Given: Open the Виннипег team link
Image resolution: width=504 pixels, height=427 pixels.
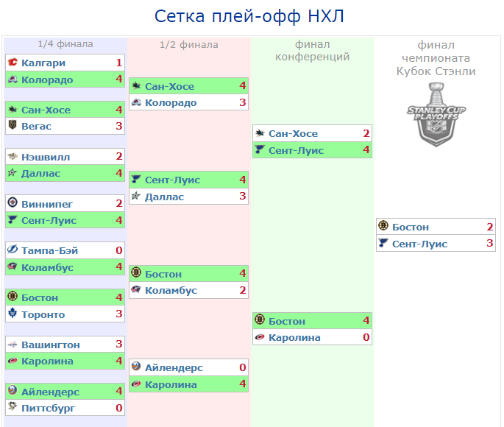Looking at the screenshot, I should [x=47, y=203].
